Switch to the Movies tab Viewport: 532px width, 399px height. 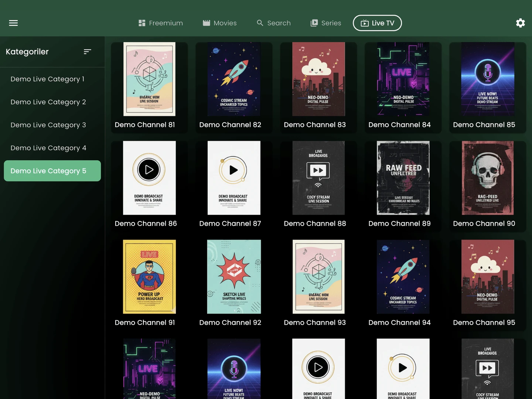pos(220,23)
